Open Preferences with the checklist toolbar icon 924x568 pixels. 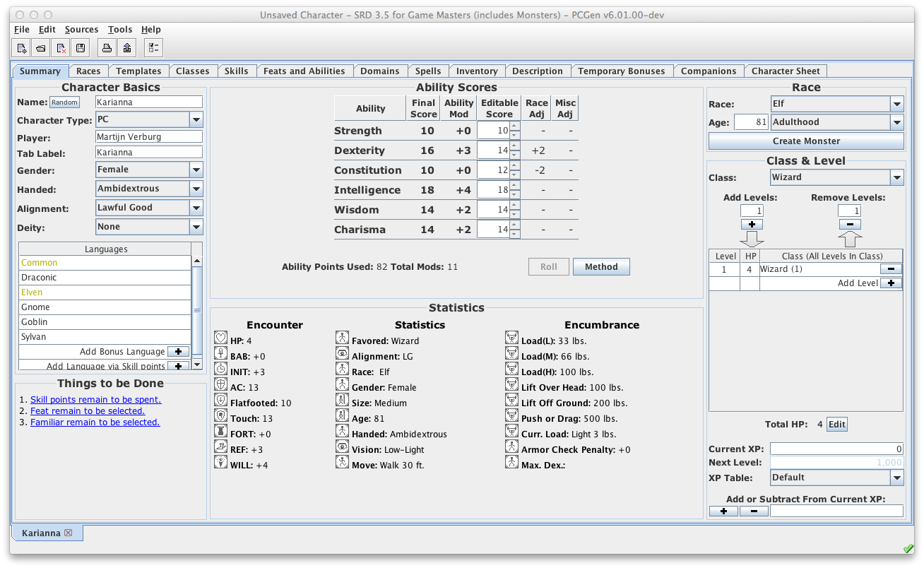pyautogui.click(x=153, y=48)
